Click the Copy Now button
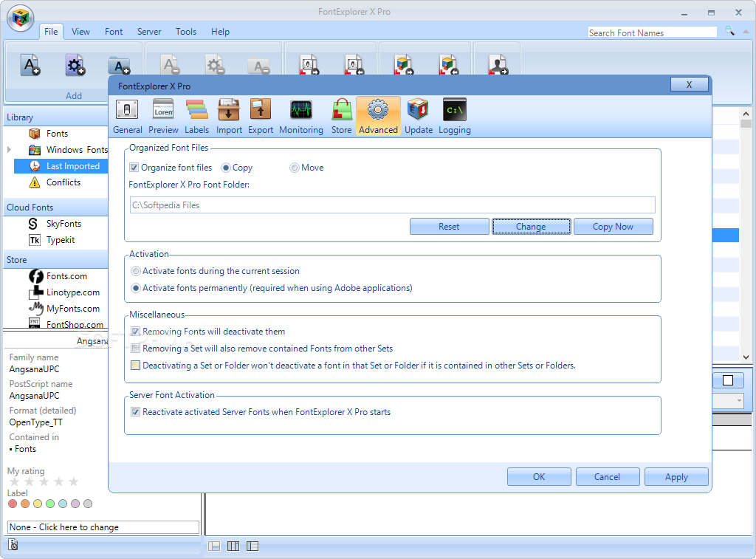756x559 pixels. pyautogui.click(x=613, y=226)
